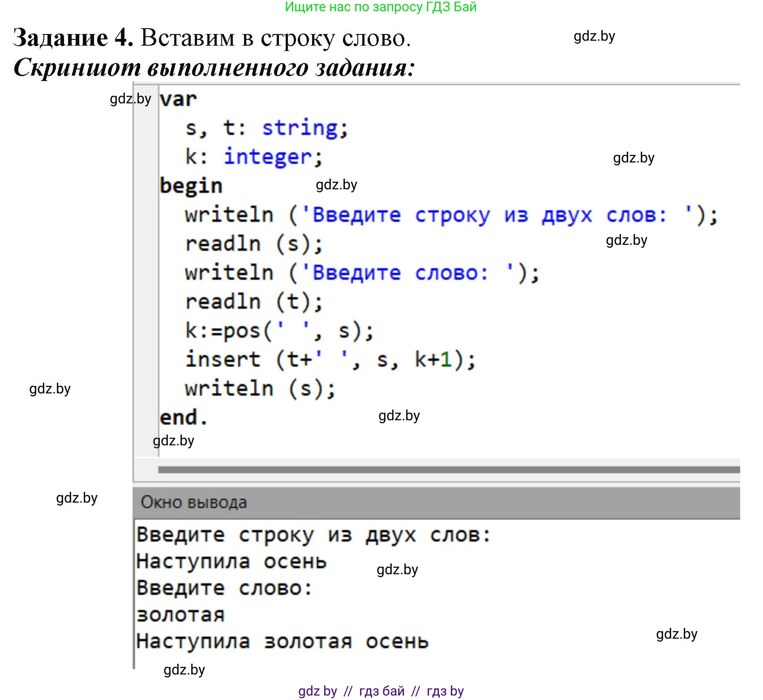763x700 pixels.
Task: Click the 'Ищите нас по запросу ГДЗ Бай' green text
Action: tap(381, 7)
